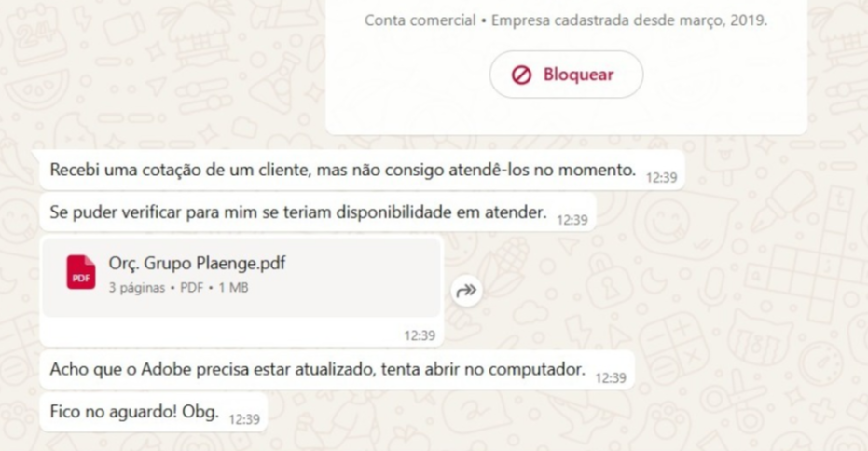Click the '3 páginas • PDF • 1 MB' details

pyautogui.click(x=178, y=288)
